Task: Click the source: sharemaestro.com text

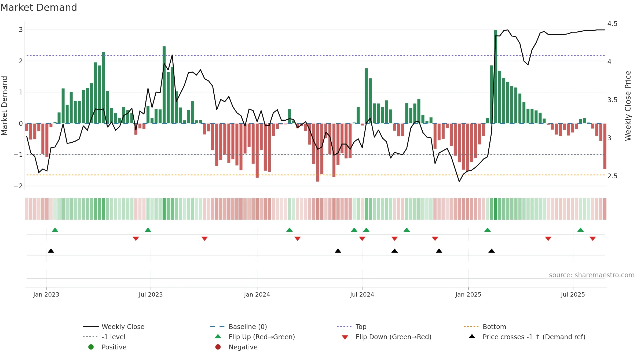Action: pos(592,275)
